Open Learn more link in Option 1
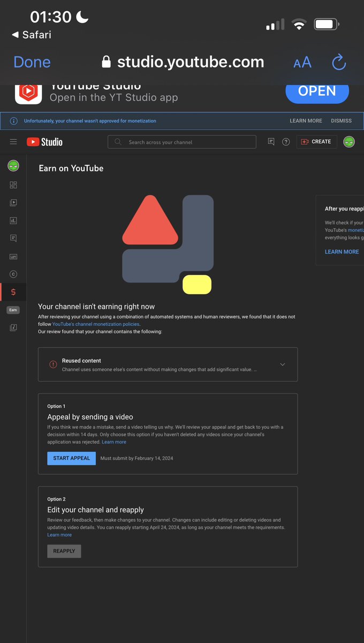This screenshot has height=643, width=364. 114,442
